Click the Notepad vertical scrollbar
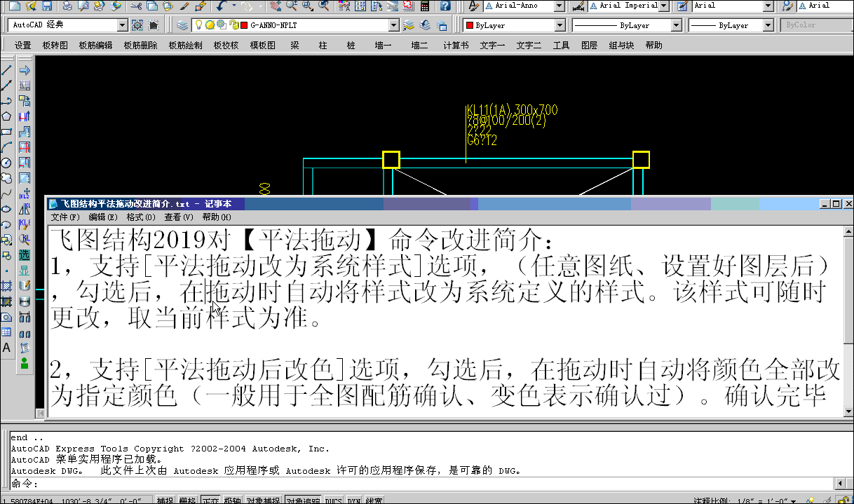 [x=848, y=322]
